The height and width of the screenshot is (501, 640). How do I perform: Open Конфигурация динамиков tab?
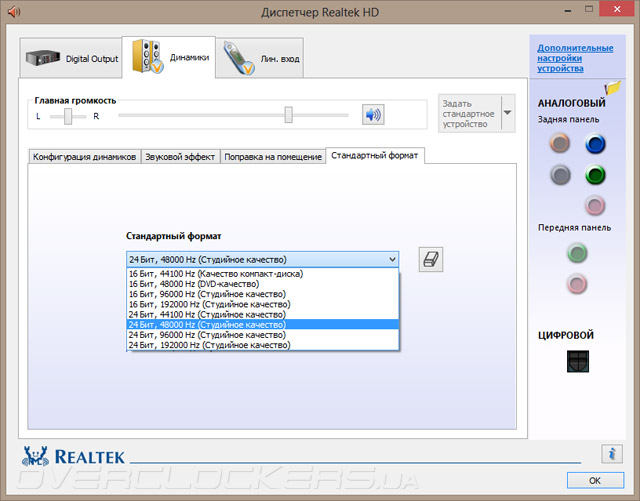[x=84, y=157]
